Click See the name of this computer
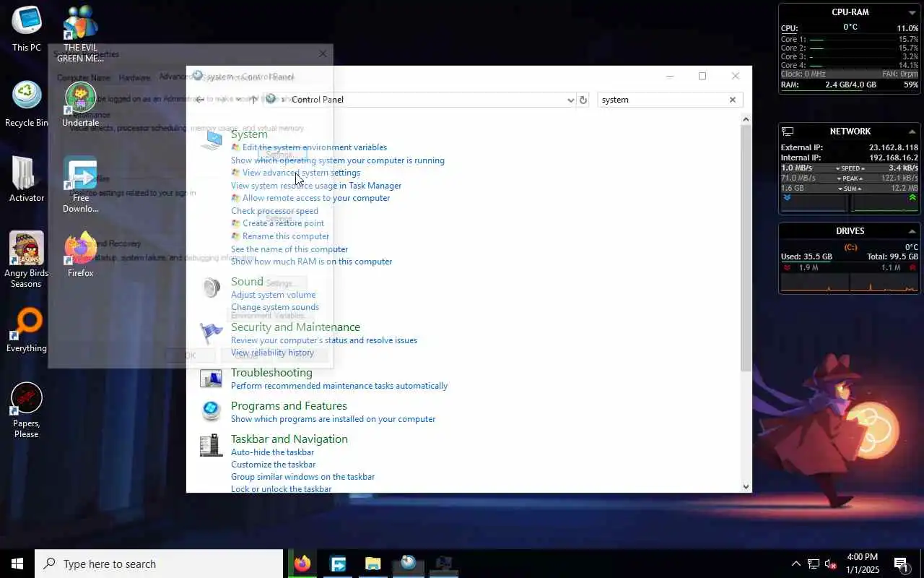Viewport: 924px width, 578px height. point(289,249)
